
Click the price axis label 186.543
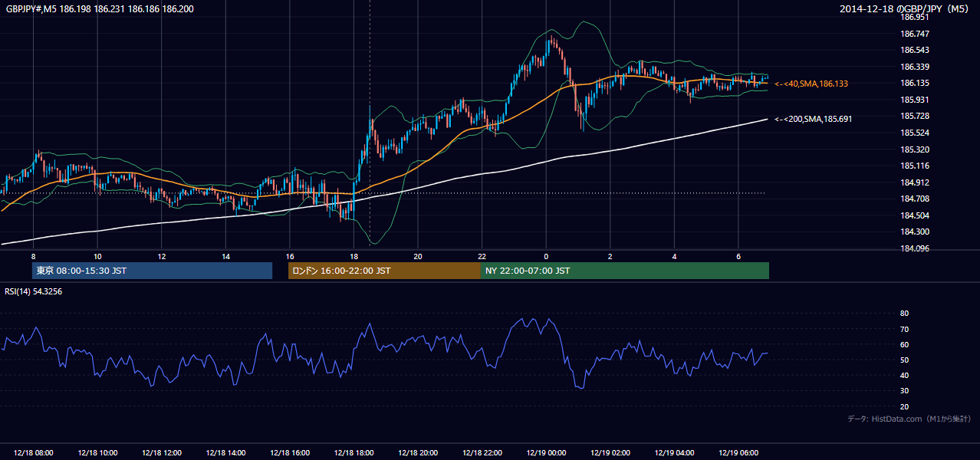915,50
